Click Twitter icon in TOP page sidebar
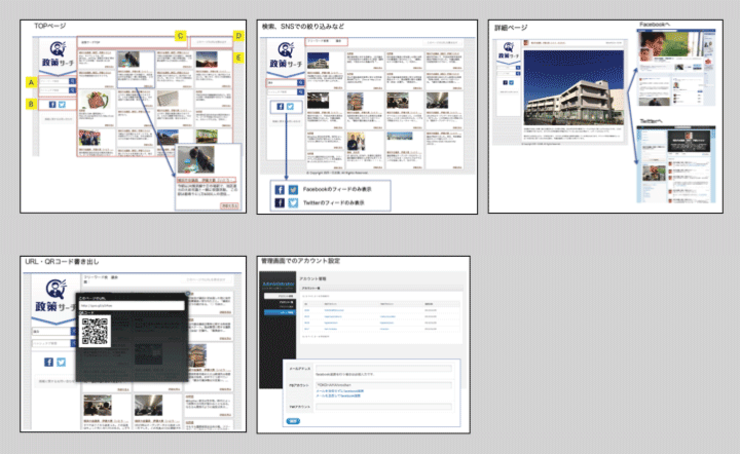Screen dimensions: 740x454 pyautogui.click(x=62, y=104)
